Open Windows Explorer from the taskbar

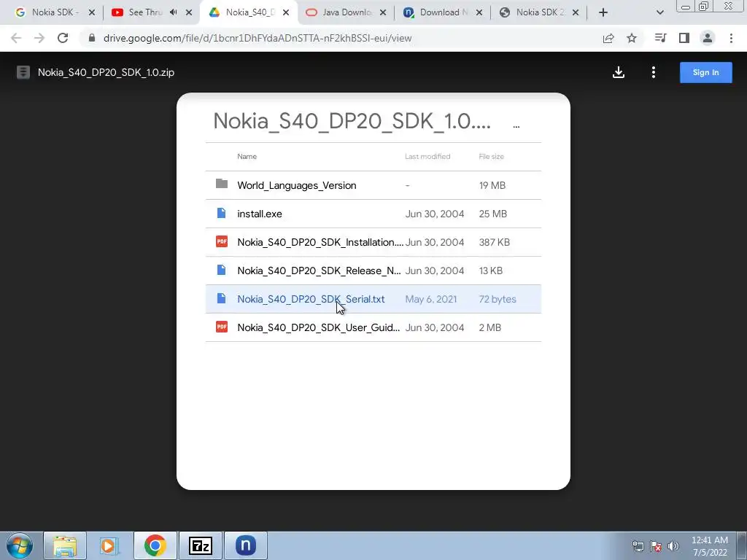click(65, 545)
